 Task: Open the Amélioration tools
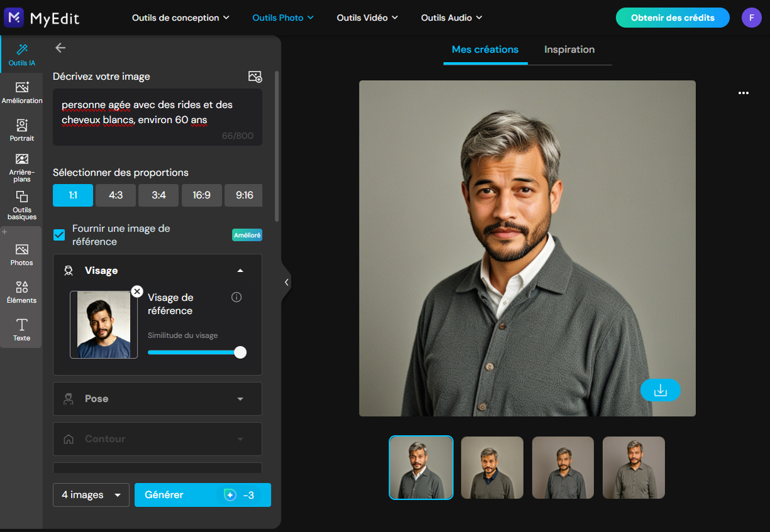click(22, 92)
